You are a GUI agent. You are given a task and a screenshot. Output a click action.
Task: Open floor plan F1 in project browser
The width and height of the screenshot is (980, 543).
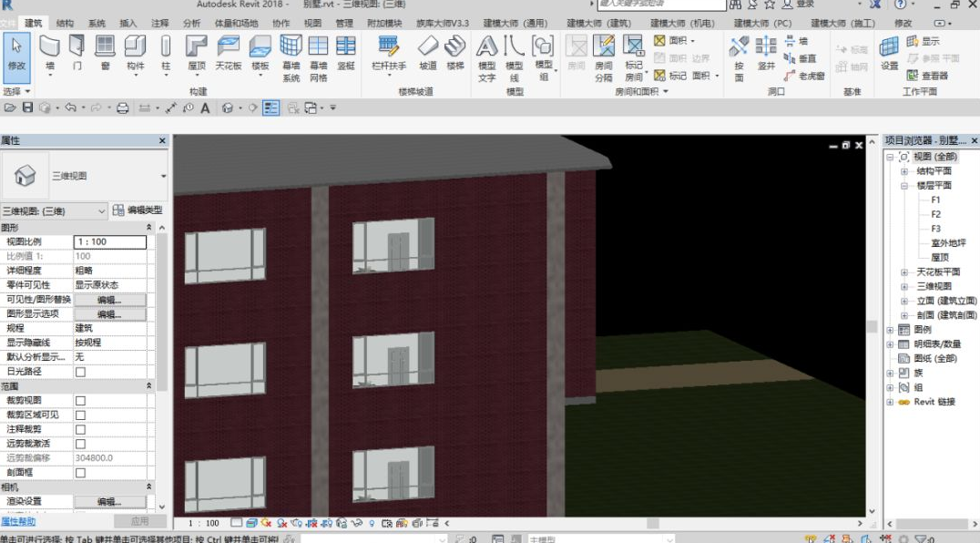tap(935, 200)
